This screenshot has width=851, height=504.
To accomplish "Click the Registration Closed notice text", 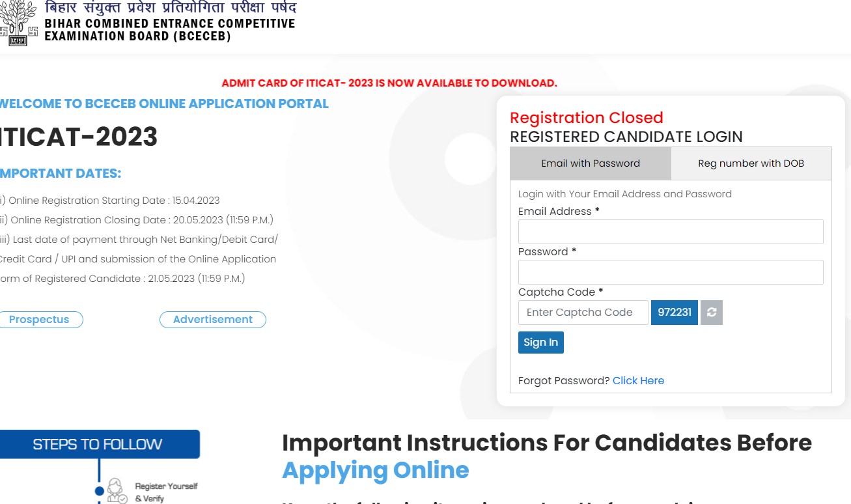I will [x=586, y=118].
